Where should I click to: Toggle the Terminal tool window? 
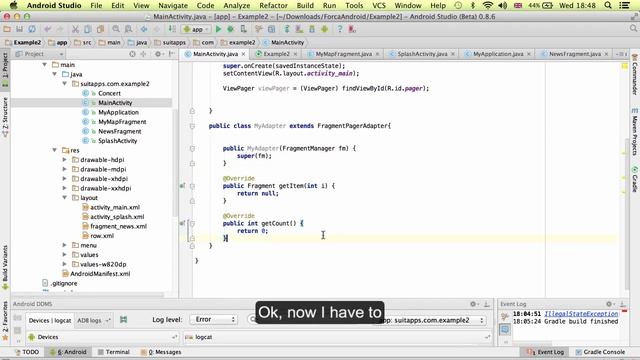click(113, 352)
